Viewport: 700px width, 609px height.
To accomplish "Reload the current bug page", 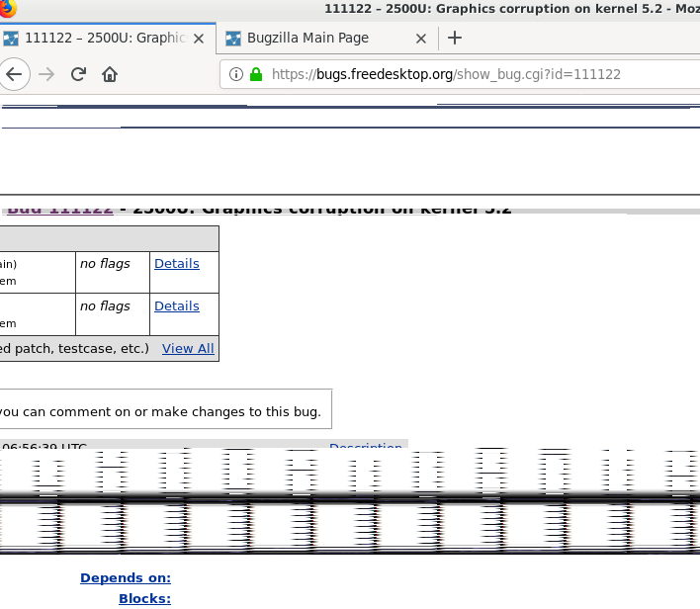I will [78, 74].
